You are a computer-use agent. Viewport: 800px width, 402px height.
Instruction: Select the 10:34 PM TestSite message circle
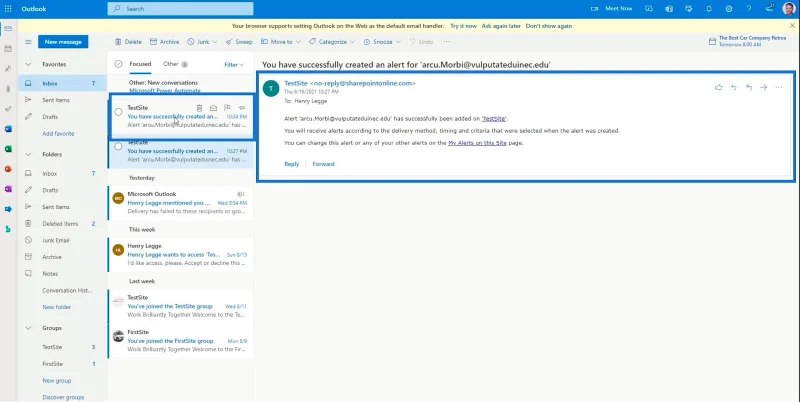118,112
